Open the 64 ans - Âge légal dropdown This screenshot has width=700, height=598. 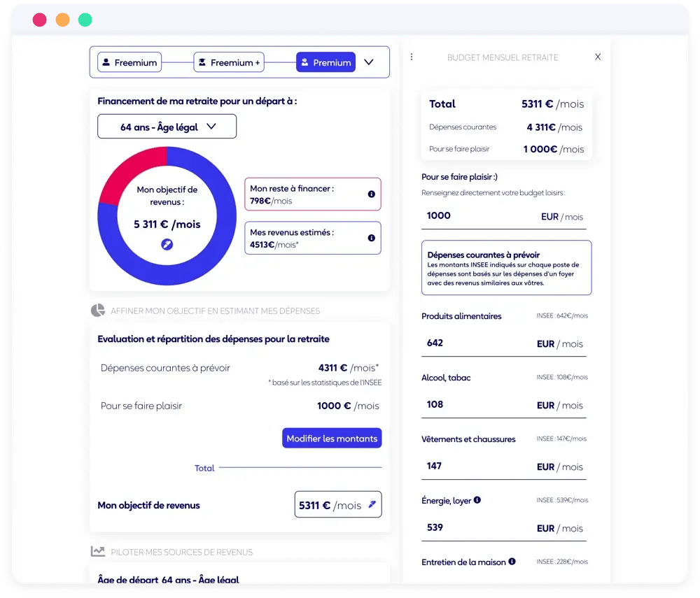point(167,127)
